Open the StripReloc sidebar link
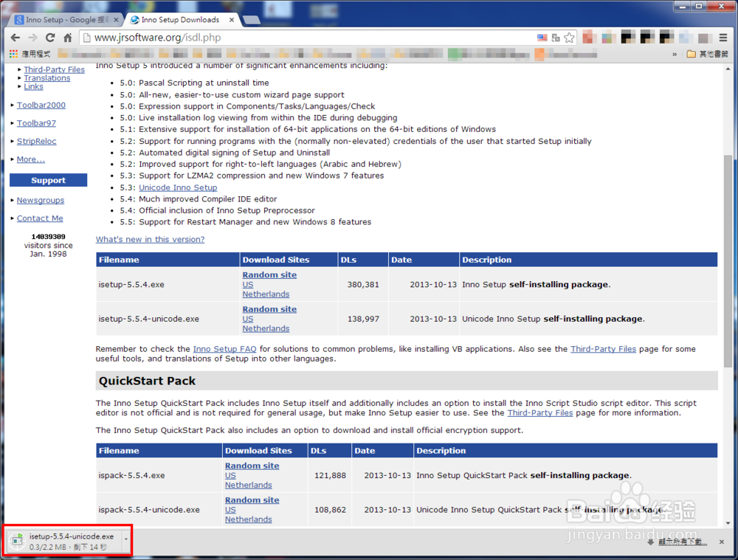 click(x=37, y=141)
